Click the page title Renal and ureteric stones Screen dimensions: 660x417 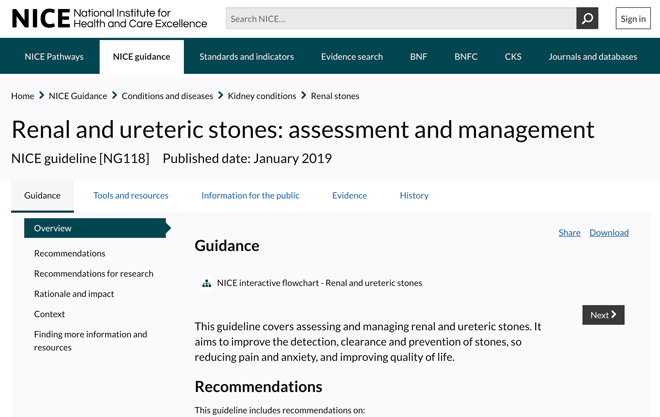point(303,130)
